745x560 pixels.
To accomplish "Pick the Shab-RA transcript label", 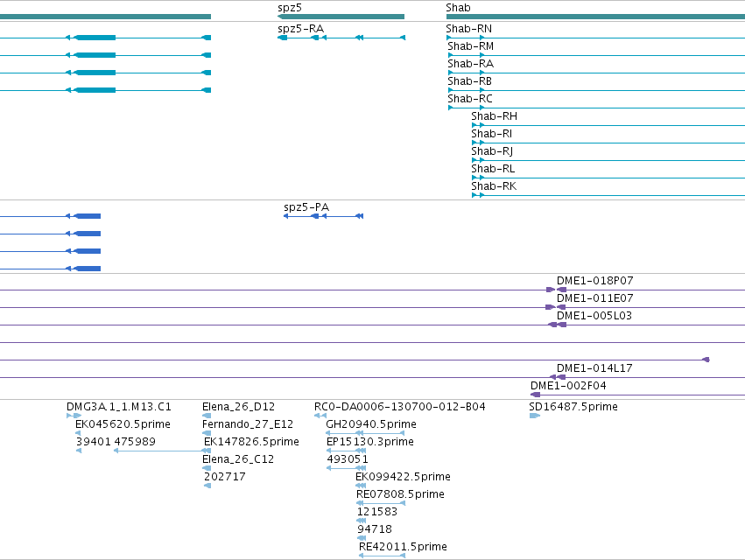I will (470, 64).
